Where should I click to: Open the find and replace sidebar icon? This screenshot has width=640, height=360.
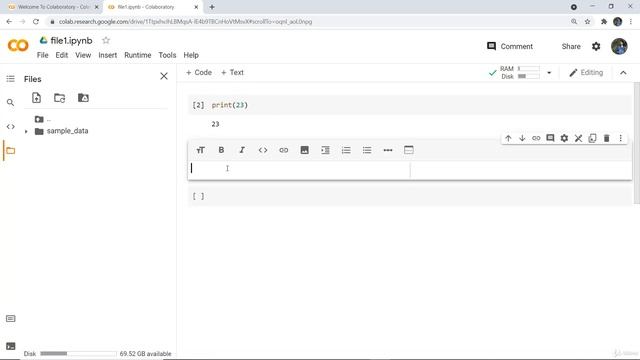11,102
